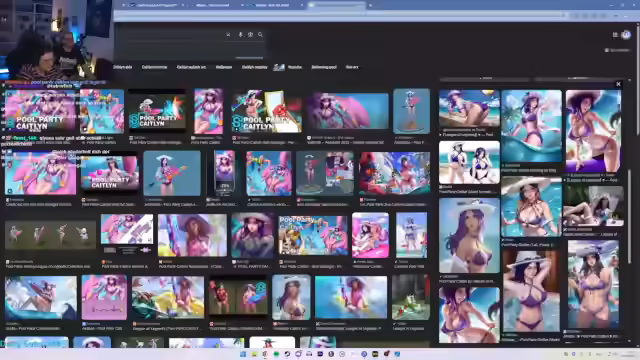The height and width of the screenshot is (360, 640).
Task: Open the Windows Start button on taskbar
Action: [243, 354]
